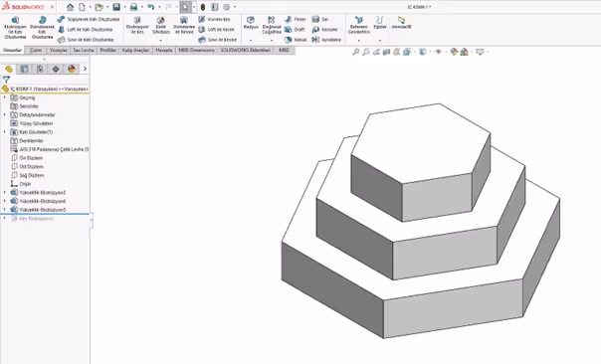Click the Home icon in the top toolbar
The image size is (601, 364).
coord(70,7)
